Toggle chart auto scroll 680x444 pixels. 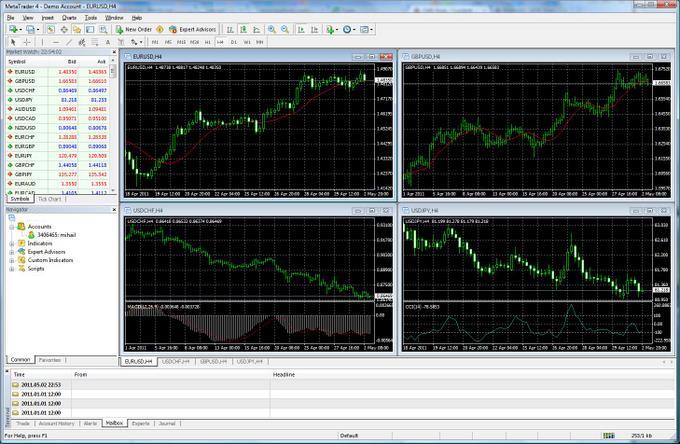pyautogui.click(x=301, y=29)
